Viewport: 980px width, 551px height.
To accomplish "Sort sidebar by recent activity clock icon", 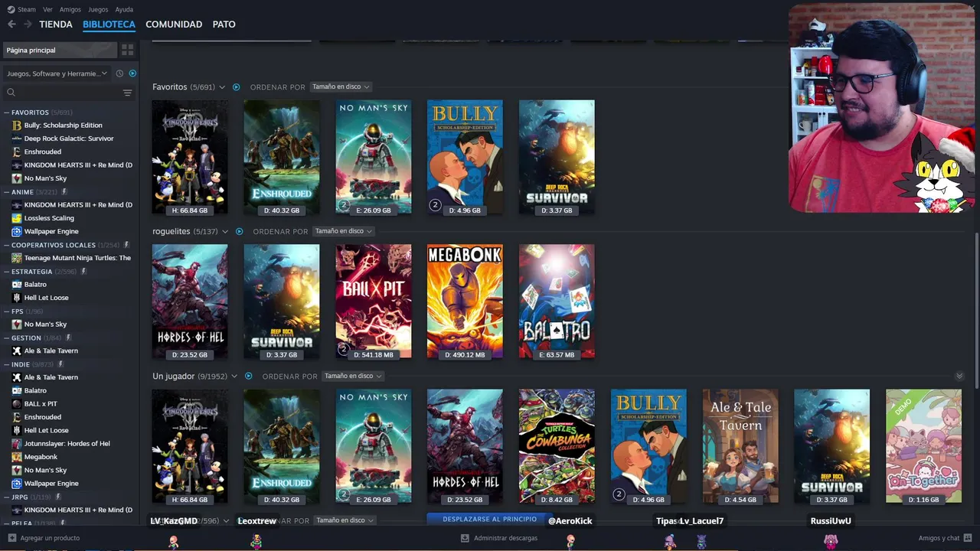I will tap(119, 73).
